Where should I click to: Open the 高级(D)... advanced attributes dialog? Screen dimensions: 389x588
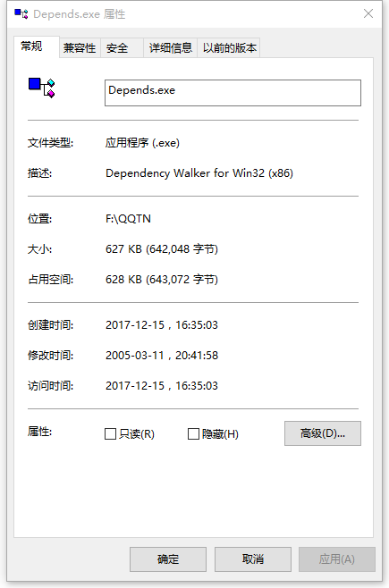323,433
